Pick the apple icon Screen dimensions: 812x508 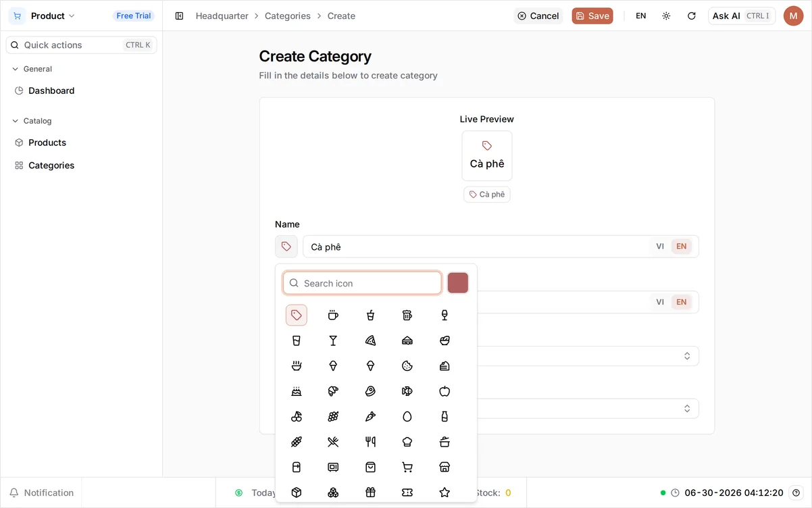(x=445, y=391)
